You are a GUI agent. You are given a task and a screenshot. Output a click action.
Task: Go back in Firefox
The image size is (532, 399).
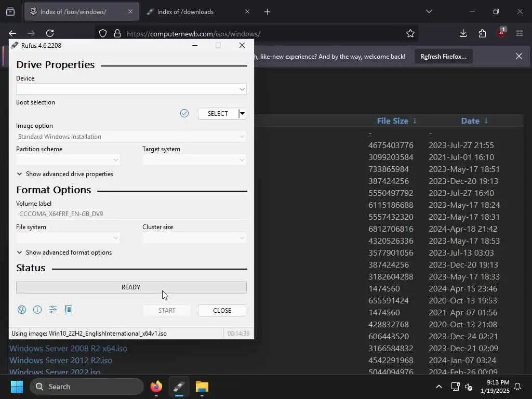tap(12, 33)
